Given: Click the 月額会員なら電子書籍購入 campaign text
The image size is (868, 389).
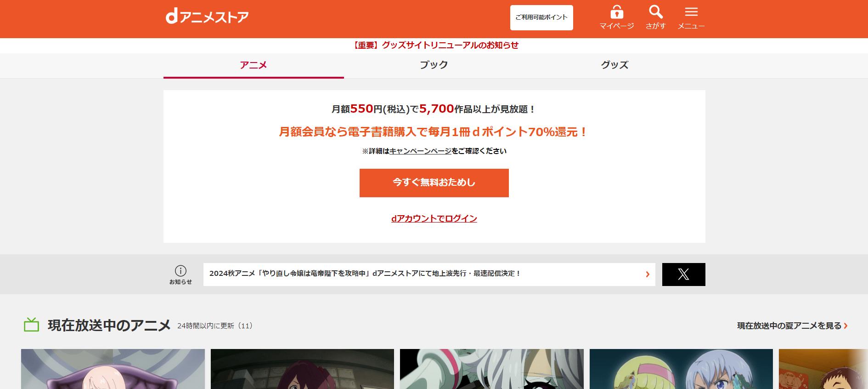Looking at the screenshot, I should (x=434, y=132).
